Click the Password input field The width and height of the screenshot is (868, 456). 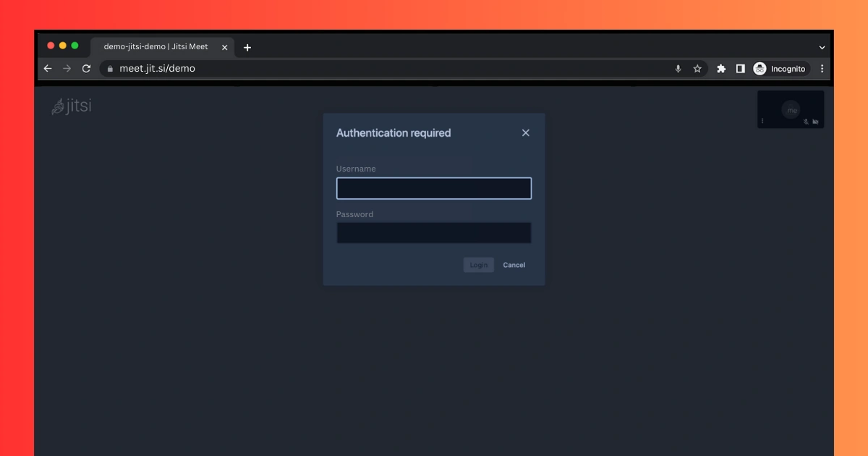(x=434, y=232)
